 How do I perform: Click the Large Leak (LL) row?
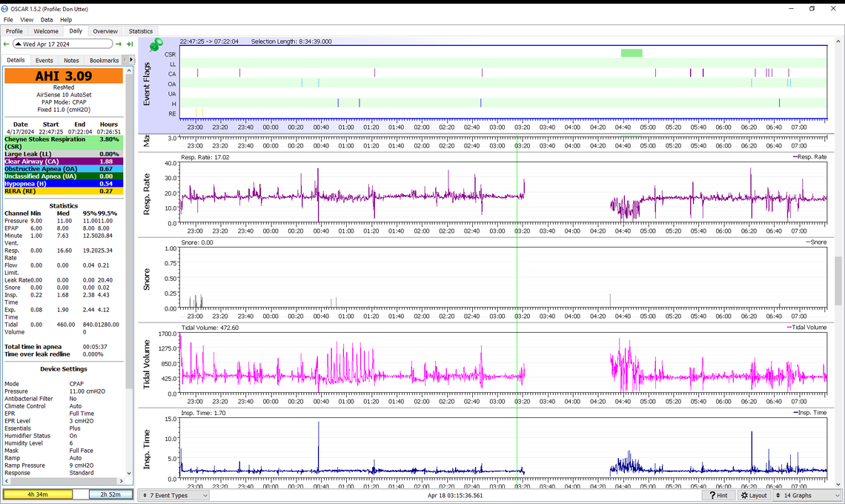64,154
